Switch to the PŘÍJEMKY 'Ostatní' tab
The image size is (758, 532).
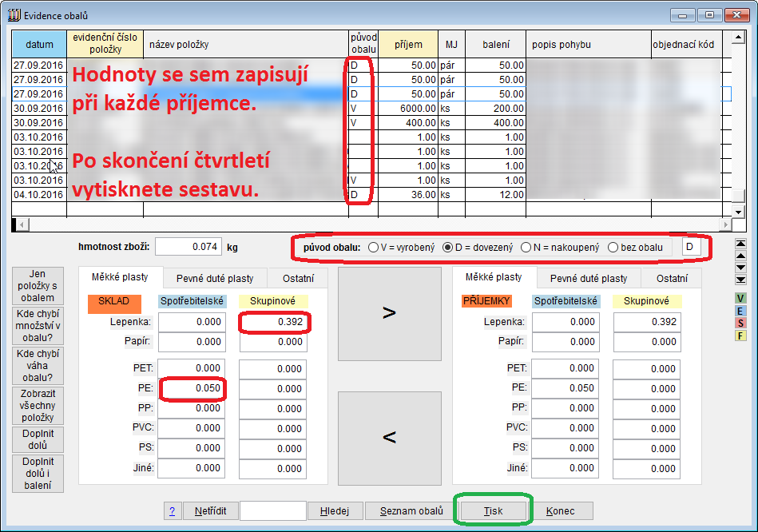click(x=672, y=278)
